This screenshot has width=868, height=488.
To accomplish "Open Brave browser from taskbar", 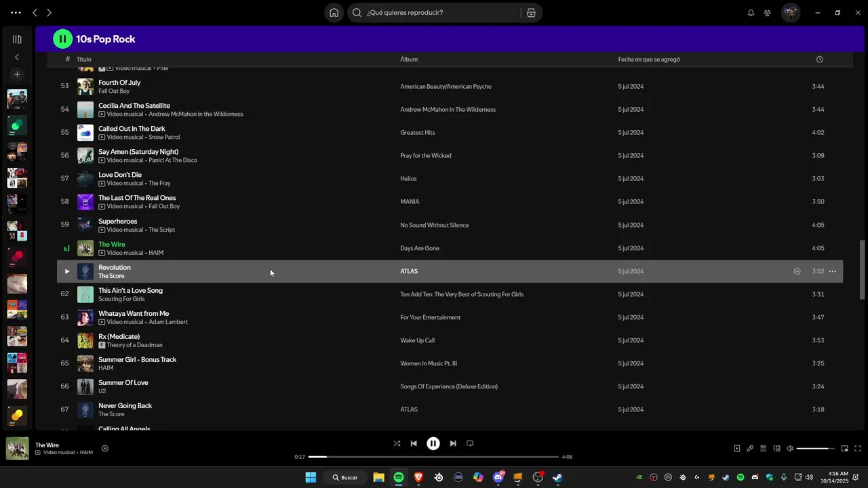I will 418,477.
